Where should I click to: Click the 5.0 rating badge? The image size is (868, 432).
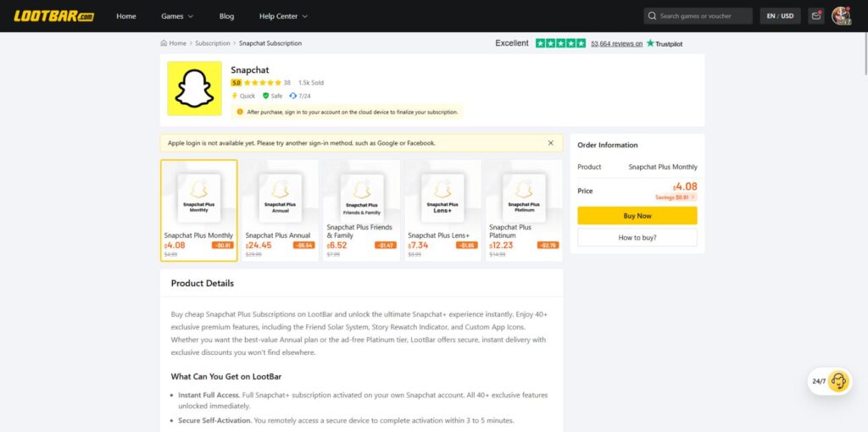[236, 83]
